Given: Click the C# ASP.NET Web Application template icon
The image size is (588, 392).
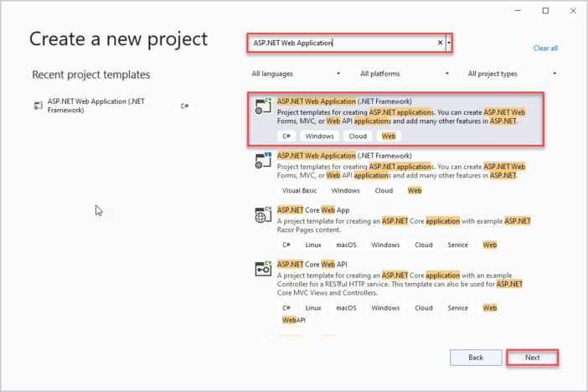Looking at the screenshot, I should click(x=263, y=106).
